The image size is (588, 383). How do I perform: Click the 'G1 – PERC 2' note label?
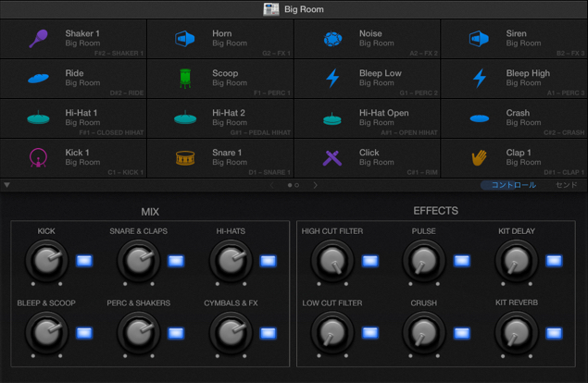click(x=419, y=93)
